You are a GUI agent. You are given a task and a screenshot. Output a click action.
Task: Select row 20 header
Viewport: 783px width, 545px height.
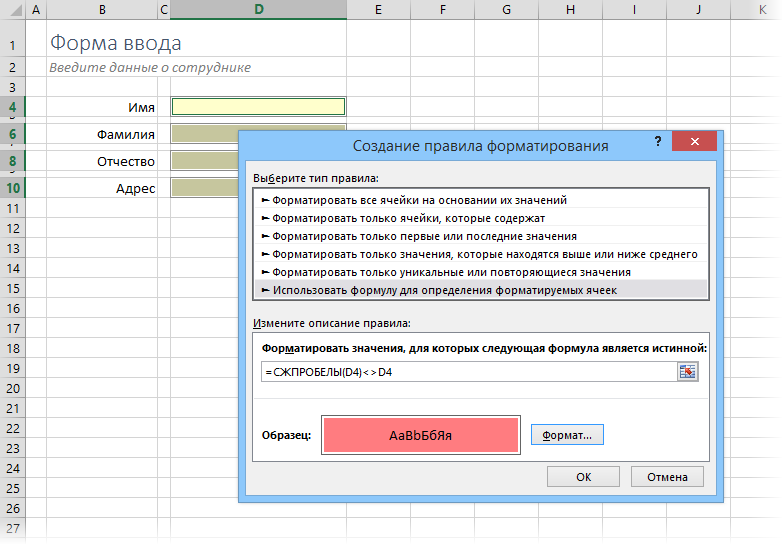pyautogui.click(x=12, y=388)
